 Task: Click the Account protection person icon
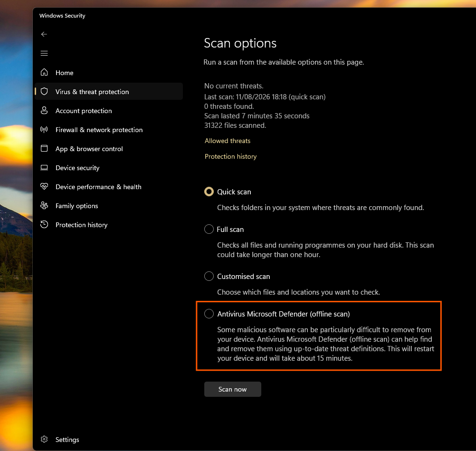44,111
